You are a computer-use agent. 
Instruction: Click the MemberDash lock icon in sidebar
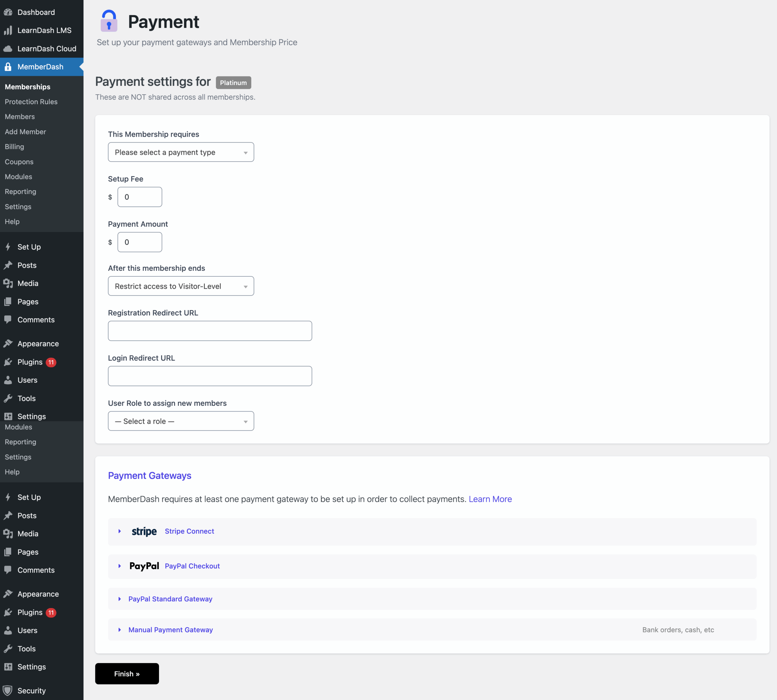(8, 67)
